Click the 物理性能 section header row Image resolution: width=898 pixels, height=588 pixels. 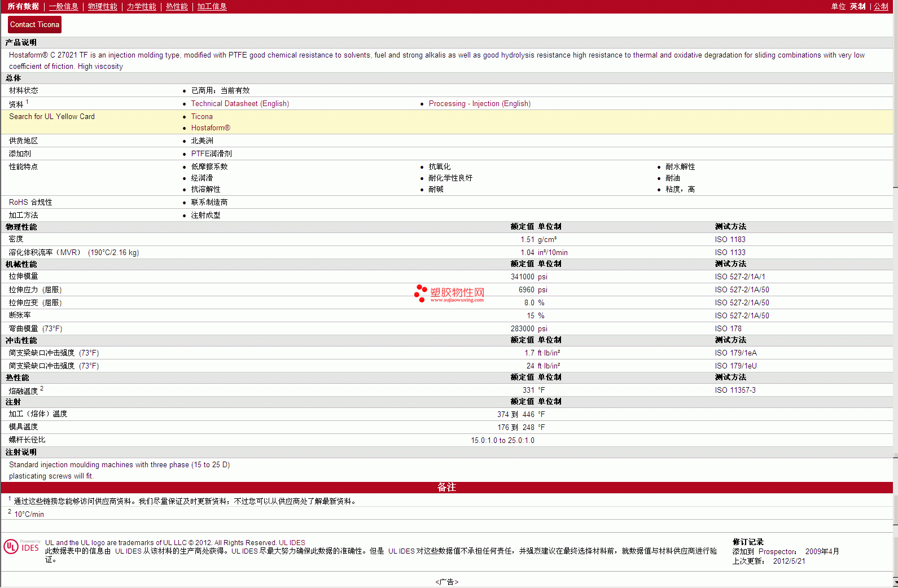tap(446, 227)
